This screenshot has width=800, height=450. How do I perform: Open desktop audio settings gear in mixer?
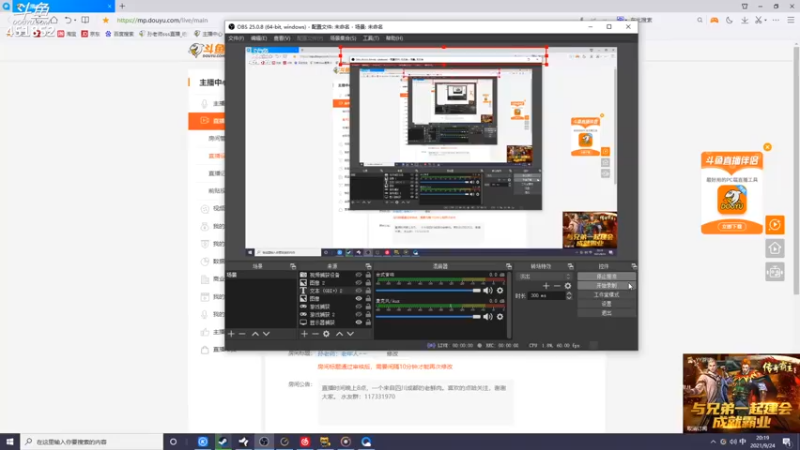tap(500, 290)
